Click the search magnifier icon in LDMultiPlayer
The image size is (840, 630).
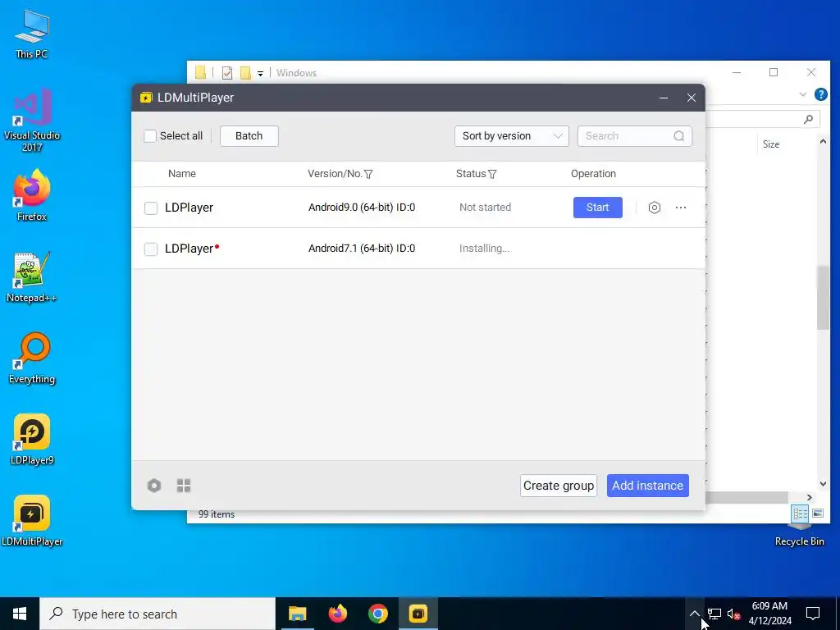[678, 136]
